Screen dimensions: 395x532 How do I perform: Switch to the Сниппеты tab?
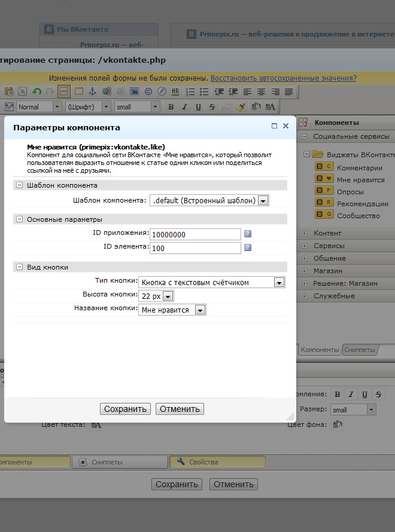coord(360,350)
